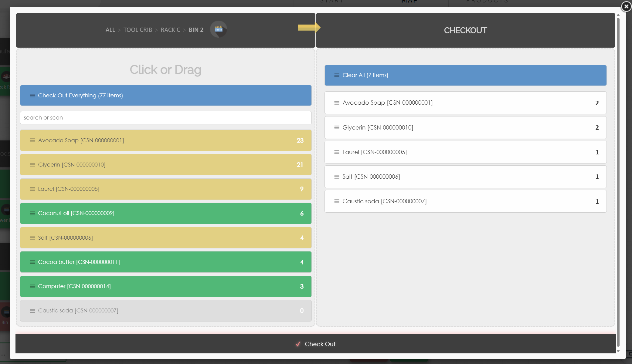Select the ALL breadcrumb link
Image resolution: width=632 pixels, height=364 pixels.
click(x=110, y=30)
